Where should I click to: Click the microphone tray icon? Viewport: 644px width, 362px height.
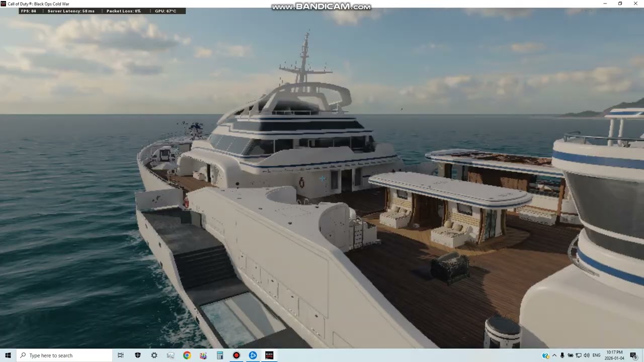click(562, 355)
